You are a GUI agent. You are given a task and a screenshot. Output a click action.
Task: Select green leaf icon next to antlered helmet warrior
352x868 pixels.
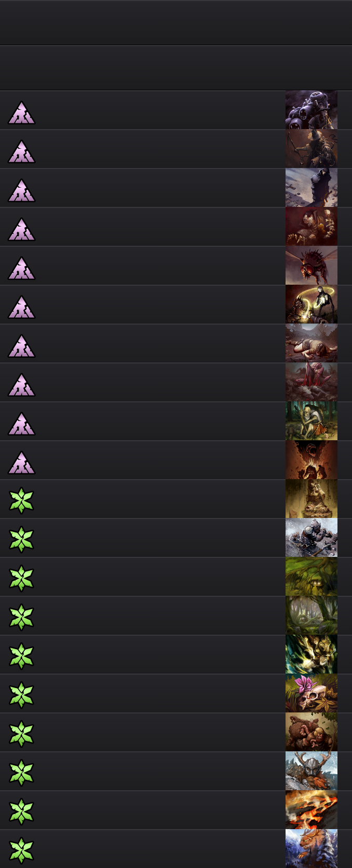(22, 773)
